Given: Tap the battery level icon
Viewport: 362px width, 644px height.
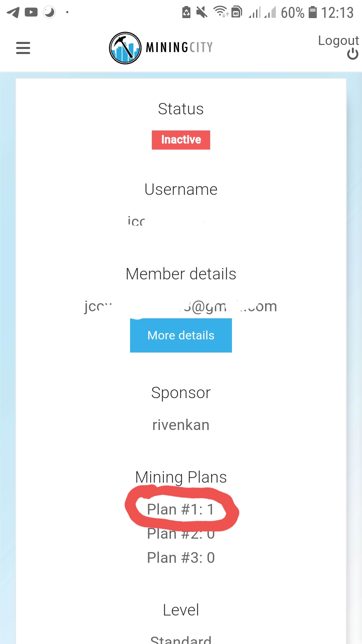Looking at the screenshot, I should (x=312, y=12).
